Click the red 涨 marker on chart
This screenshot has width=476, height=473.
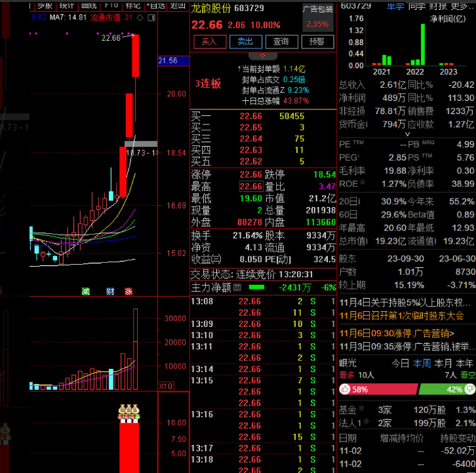tap(129, 292)
